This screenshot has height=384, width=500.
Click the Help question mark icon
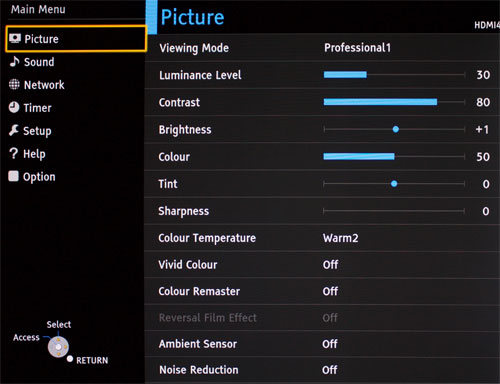pos(13,153)
